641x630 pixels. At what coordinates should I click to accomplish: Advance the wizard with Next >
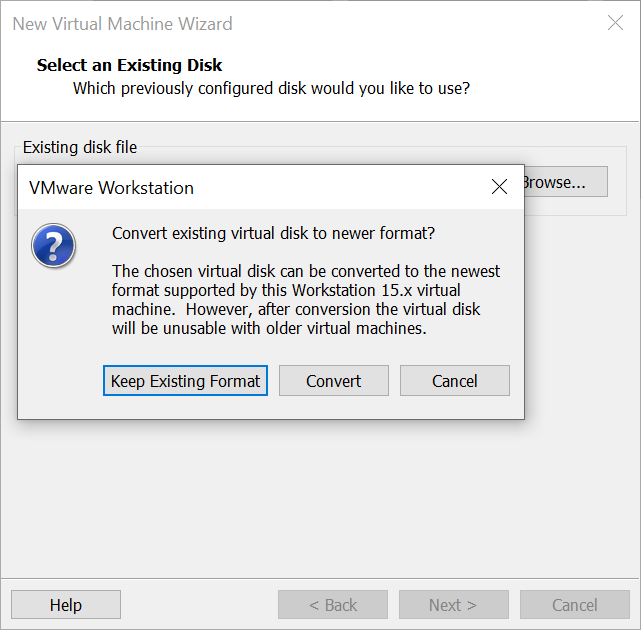(x=454, y=605)
